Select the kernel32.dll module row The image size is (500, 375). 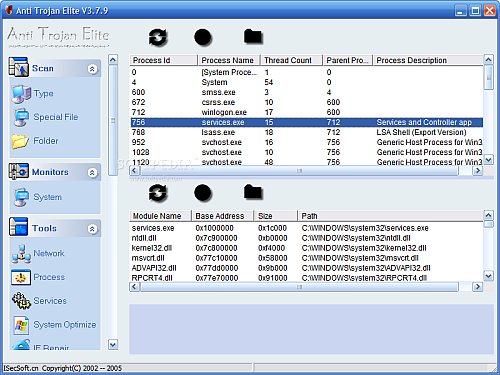click(306, 248)
